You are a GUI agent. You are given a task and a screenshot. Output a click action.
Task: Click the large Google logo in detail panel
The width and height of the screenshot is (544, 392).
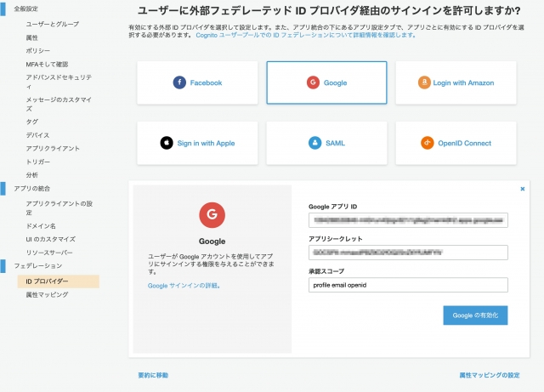point(212,215)
